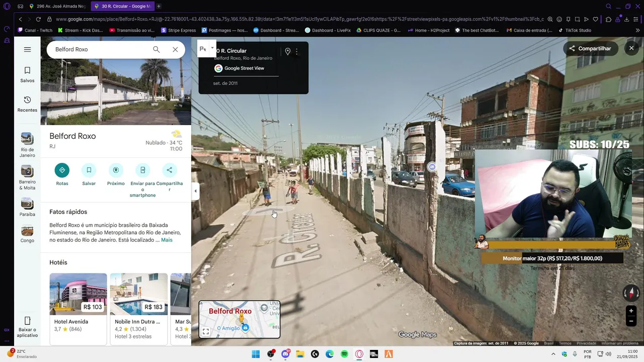Open a new browser tab
The width and height of the screenshot is (644, 362).
pos(159,6)
